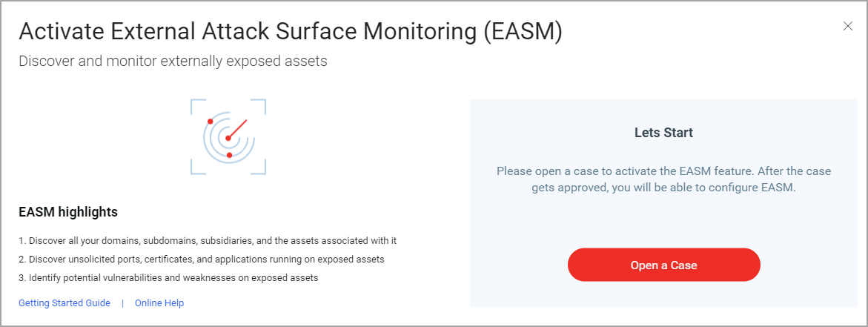Click the bottom red radar blip
868x327 pixels.
point(229,155)
